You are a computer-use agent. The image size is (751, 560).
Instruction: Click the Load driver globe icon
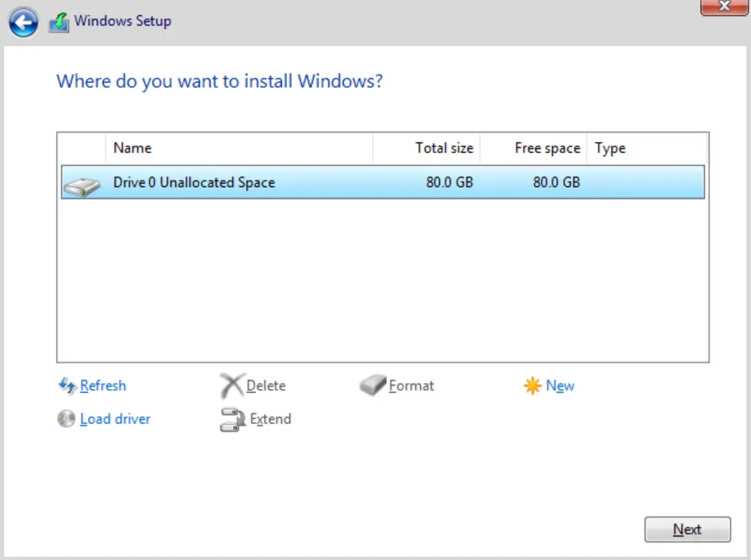coord(67,419)
